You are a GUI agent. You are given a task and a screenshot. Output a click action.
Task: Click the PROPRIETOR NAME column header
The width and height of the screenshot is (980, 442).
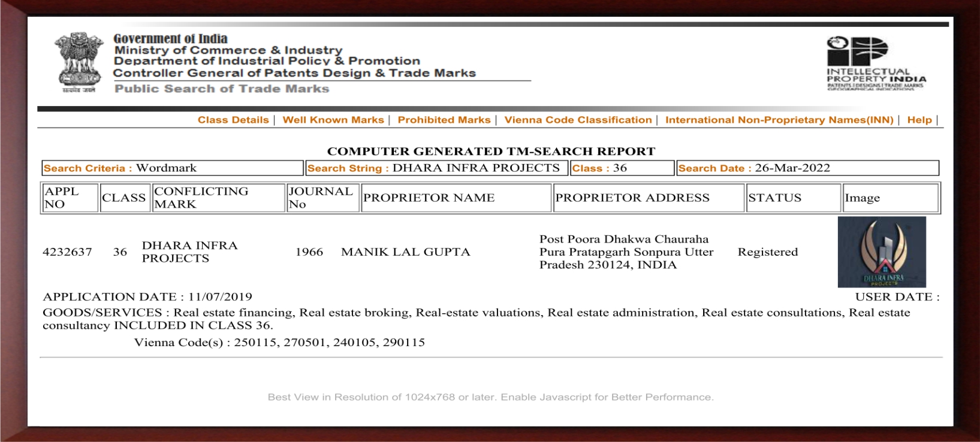click(455, 198)
